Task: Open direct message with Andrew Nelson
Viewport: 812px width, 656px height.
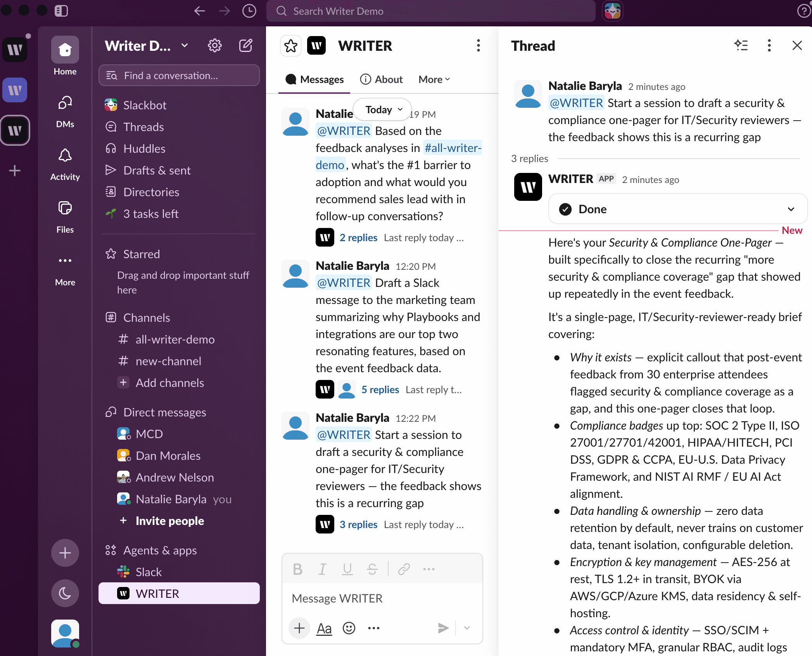Action: (179, 477)
